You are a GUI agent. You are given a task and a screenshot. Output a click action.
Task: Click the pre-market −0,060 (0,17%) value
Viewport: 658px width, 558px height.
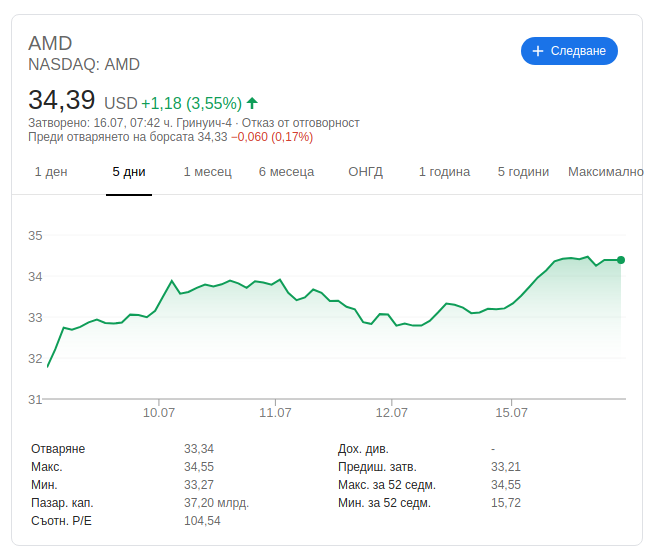tap(272, 137)
